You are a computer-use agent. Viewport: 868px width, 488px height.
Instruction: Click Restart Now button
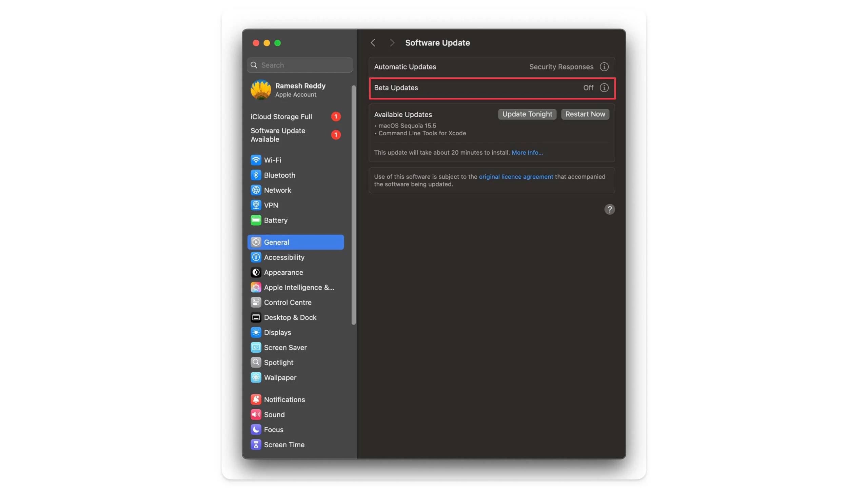click(585, 114)
